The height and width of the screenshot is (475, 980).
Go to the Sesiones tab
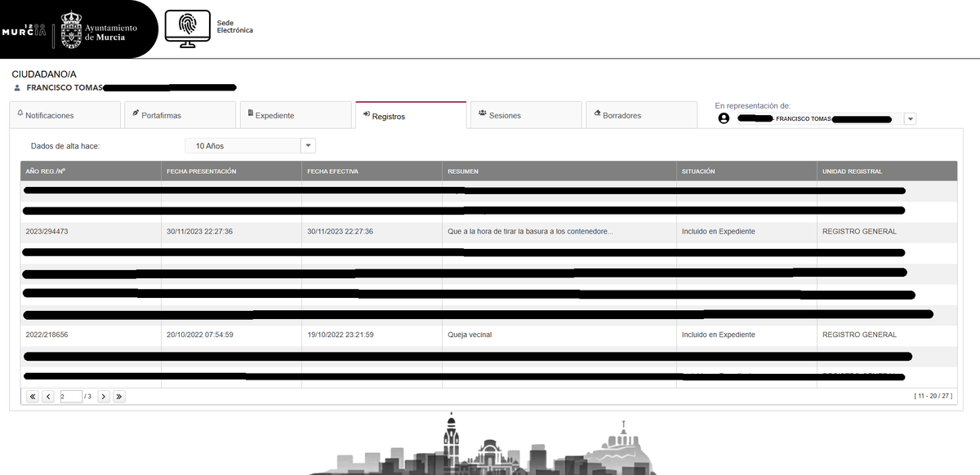click(x=526, y=115)
